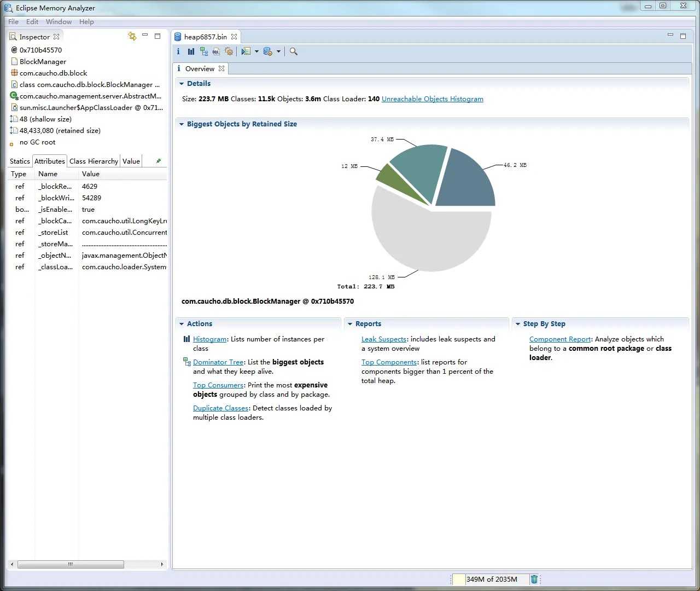
Task: Collapse the Biggest Objects by Retained Size section
Action: click(182, 124)
